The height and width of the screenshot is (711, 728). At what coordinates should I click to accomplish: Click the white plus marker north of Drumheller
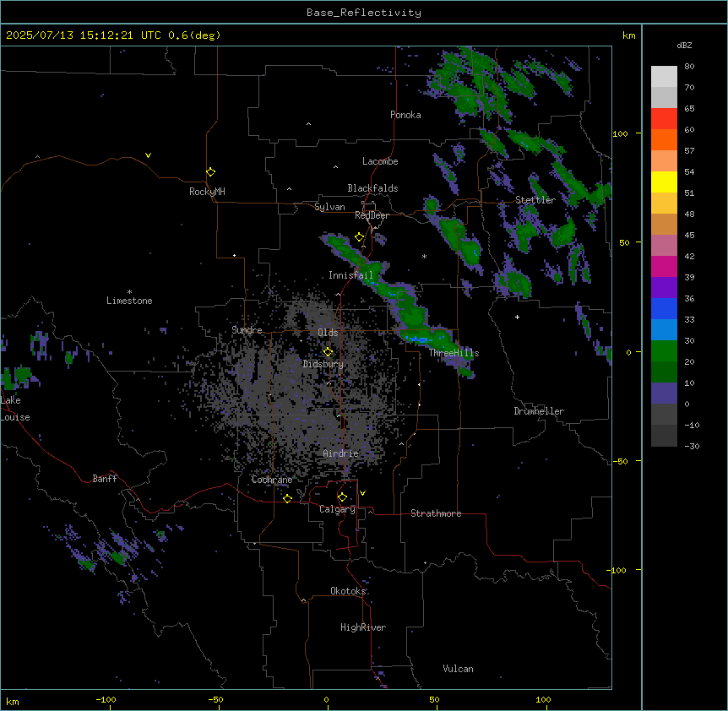pyautogui.click(x=517, y=317)
